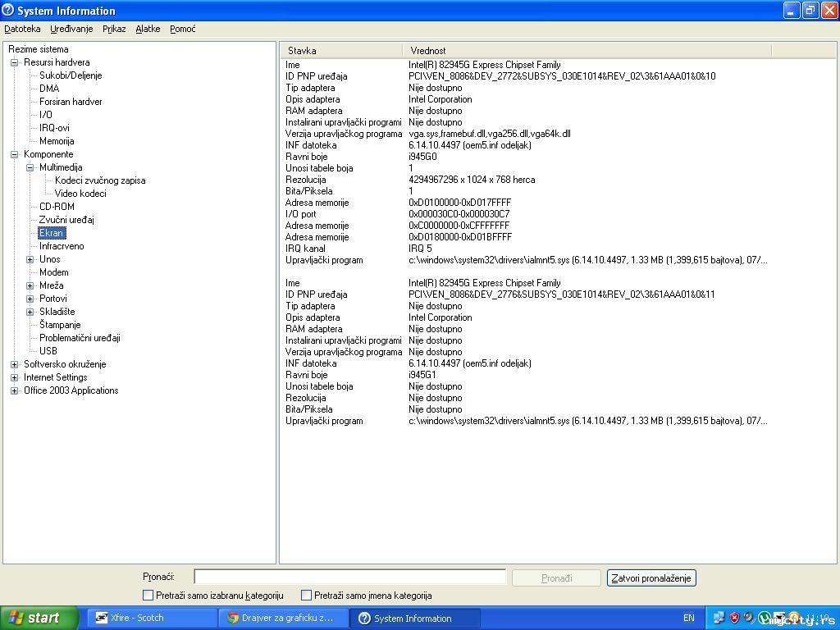Select the DMA tree item
840x630 pixels.
coord(49,89)
